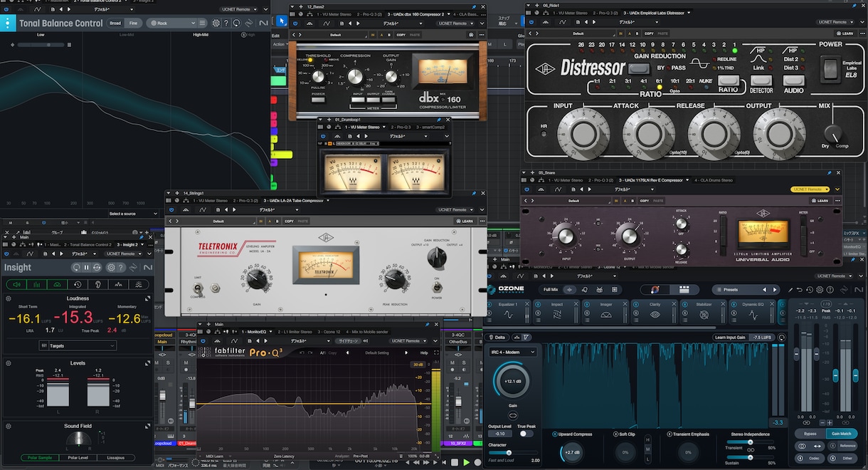Open Ozone undo history clock icon
868x470 pixels.
click(x=810, y=290)
